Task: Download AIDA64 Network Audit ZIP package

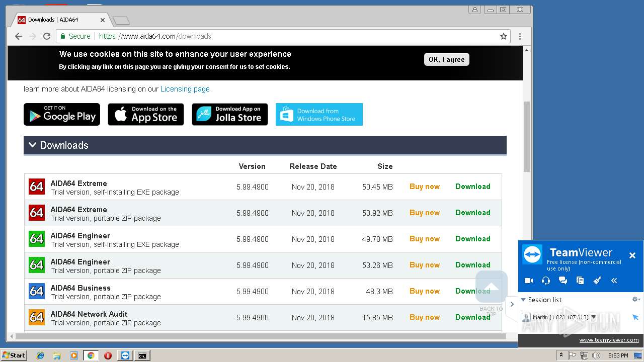Action: click(472, 317)
